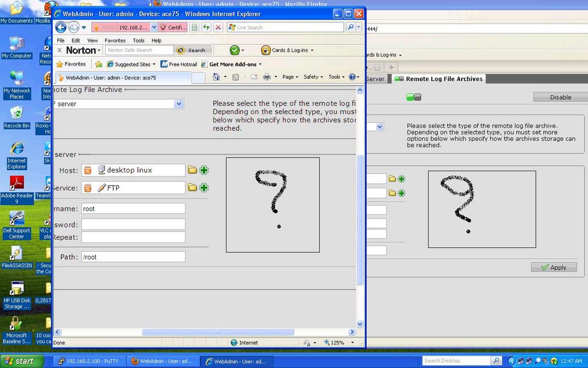Click the Path input field containing /root
This screenshot has width=588, height=368.
[x=133, y=257]
